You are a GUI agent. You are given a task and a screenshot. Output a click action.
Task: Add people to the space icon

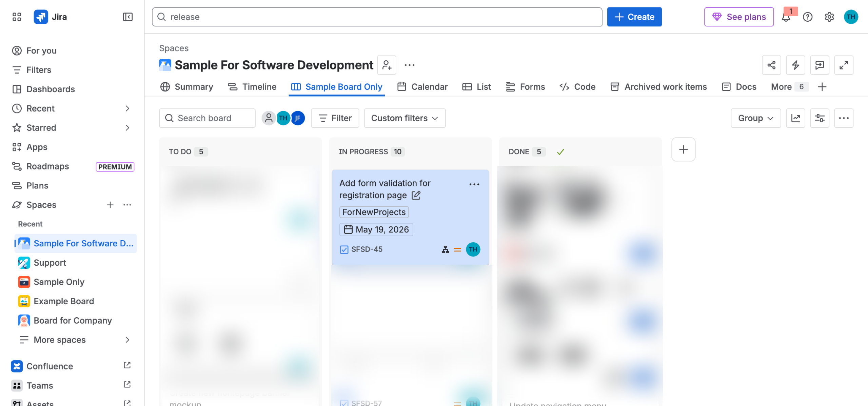coord(387,65)
